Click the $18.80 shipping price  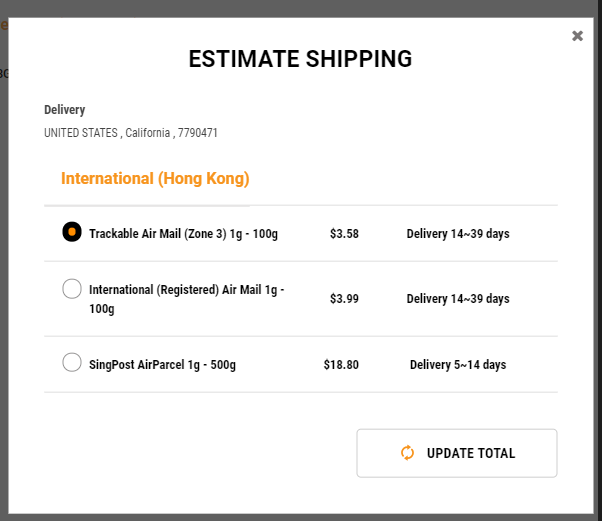coord(341,364)
